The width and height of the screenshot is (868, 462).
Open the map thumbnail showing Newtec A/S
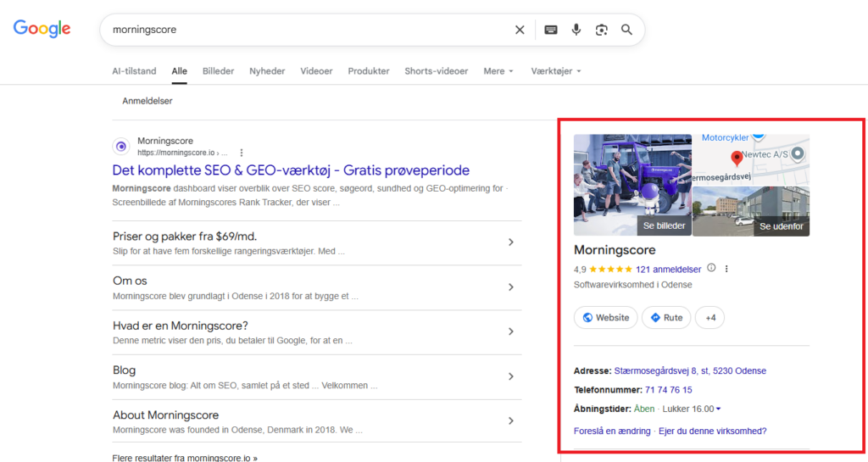(x=751, y=159)
